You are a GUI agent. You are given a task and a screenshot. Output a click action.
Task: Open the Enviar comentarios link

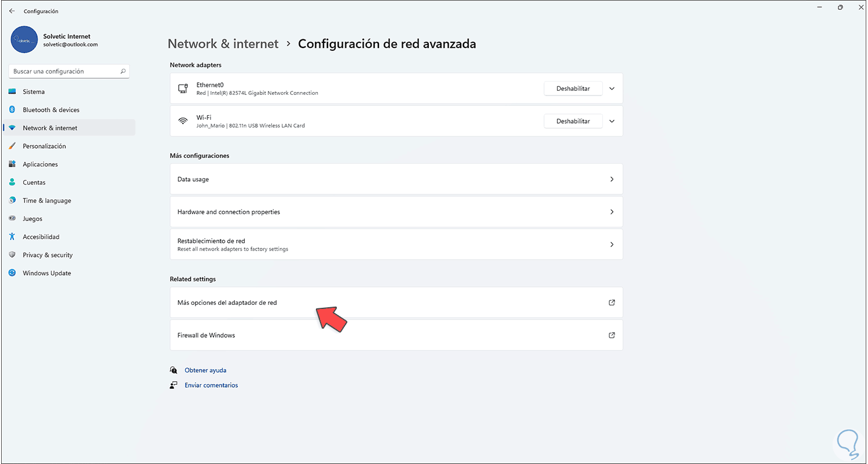pos(211,385)
